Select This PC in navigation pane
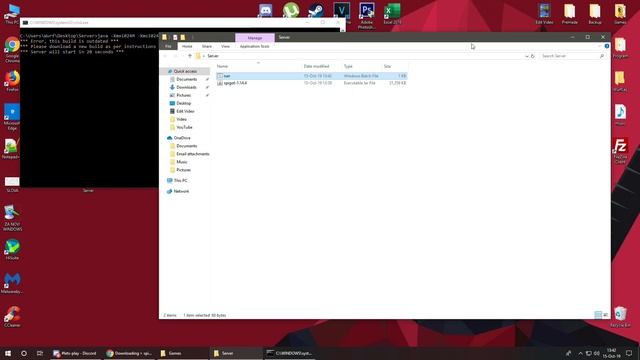Screen dimensions: 640x360 pos(180,180)
